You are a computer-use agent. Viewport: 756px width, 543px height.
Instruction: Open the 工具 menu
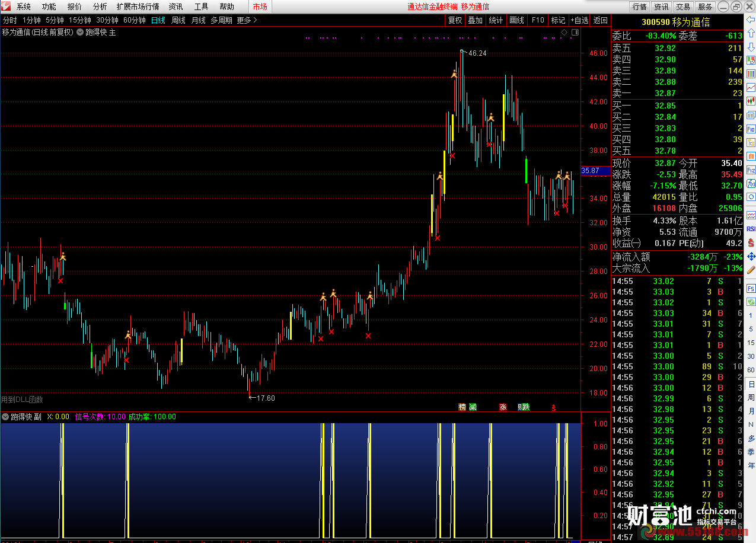[202, 7]
